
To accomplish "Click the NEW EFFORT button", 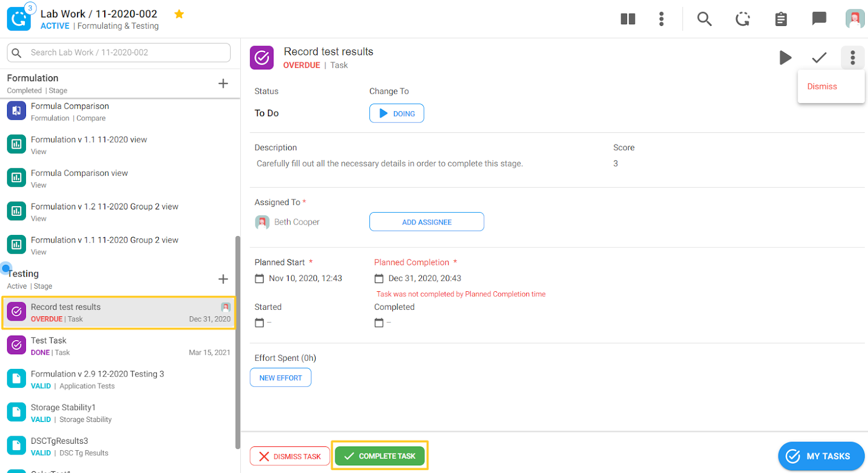I will 280,378.
